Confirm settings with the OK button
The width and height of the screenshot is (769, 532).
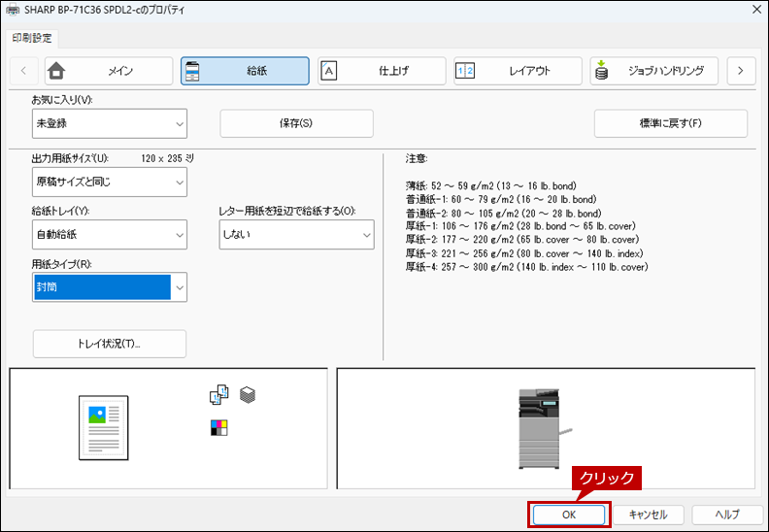pyautogui.click(x=570, y=515)
